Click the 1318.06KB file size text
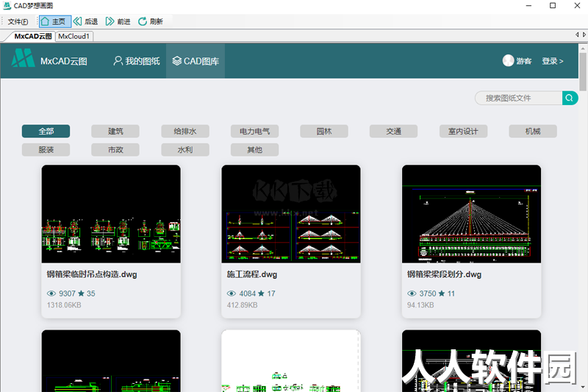Viewport: 588px width, 392px height. click(64, 305)
